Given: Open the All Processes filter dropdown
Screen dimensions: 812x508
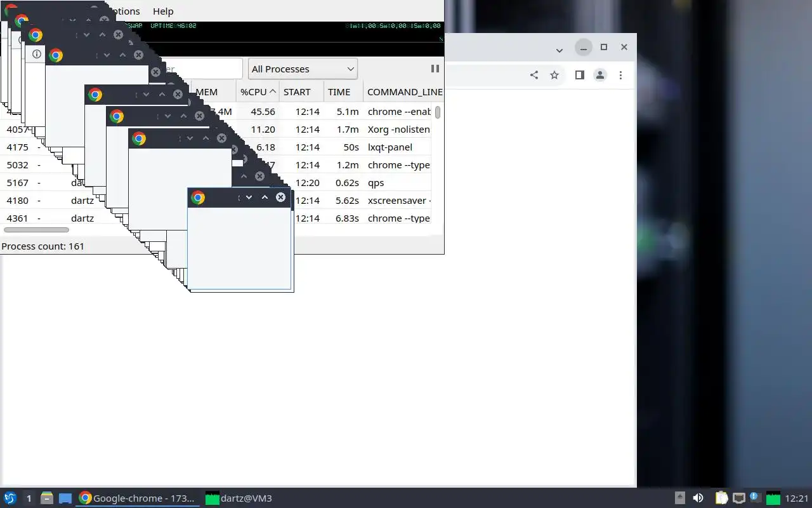Looking at the screenshot, I should pos(303,69).
